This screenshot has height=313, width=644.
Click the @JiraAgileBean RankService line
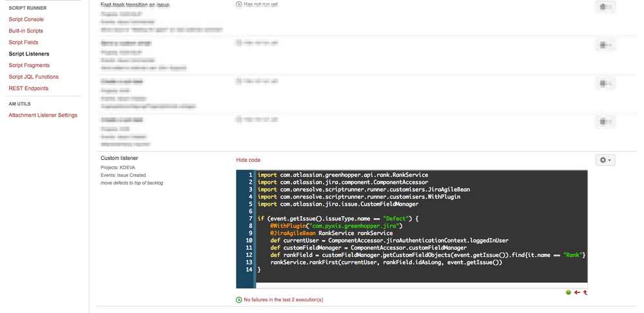click(x=331, y=234)
